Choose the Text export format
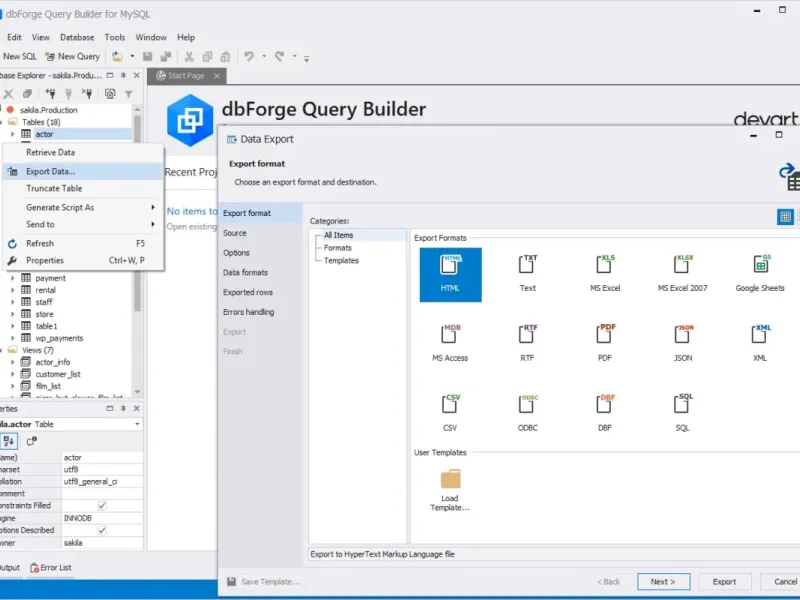800x600 pixels. (528, 274)
